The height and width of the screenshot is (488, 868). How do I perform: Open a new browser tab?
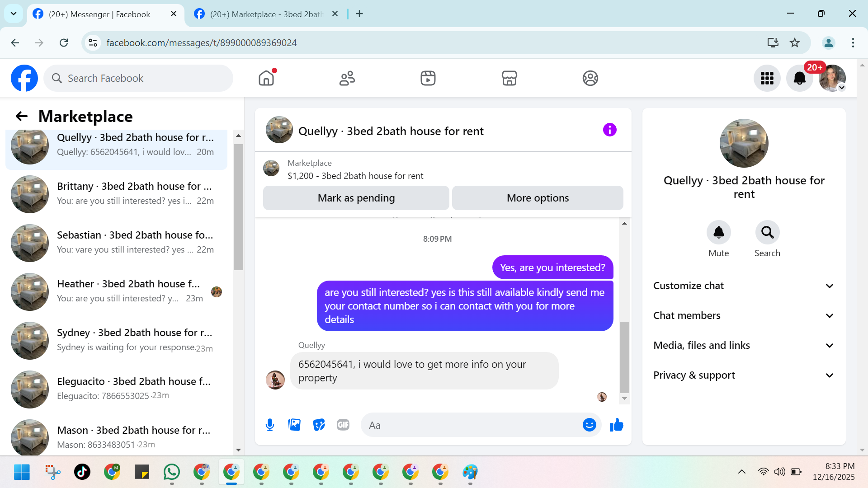359,14
